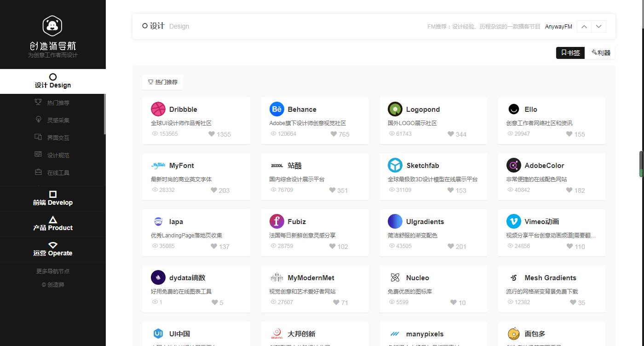
Task: Open the UIgradients gradient icon
Action: pos(395,221)
